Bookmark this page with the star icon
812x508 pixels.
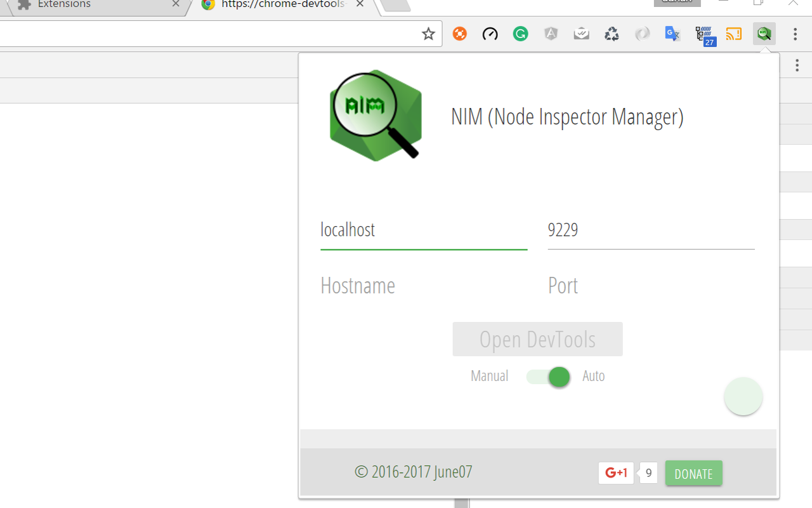click(428, 34)
